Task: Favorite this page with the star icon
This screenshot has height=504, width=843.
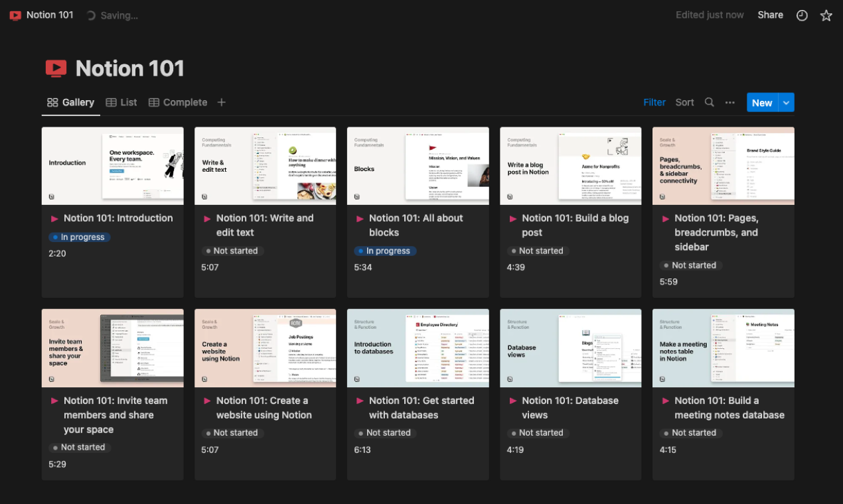Action: [x=826, y=15]
